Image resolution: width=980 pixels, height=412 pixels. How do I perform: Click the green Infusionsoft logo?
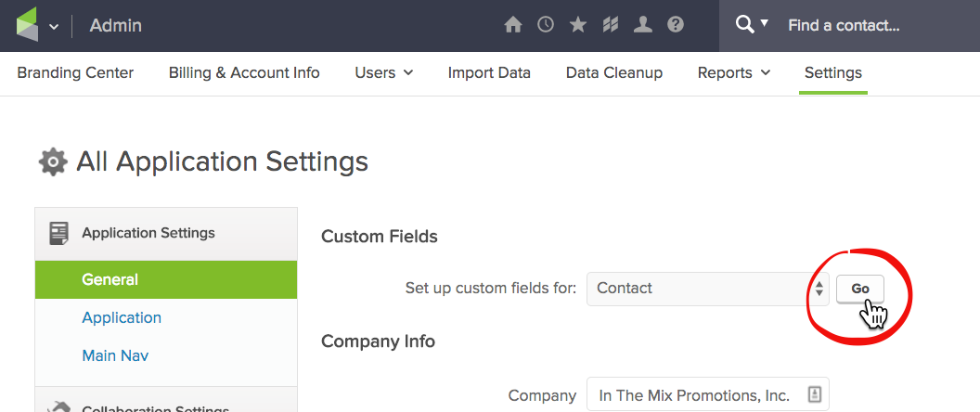click(x=27, y=25)
